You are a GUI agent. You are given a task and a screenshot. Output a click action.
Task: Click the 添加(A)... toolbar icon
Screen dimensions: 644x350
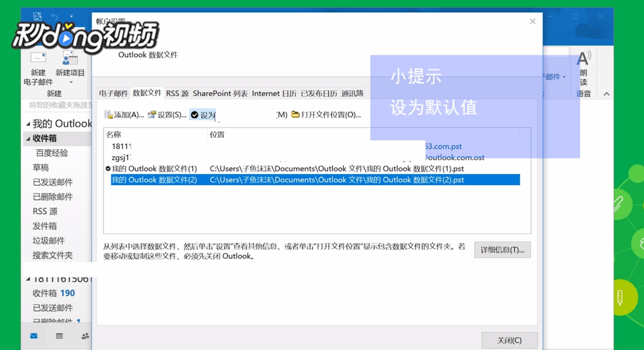pyautogui.click(x=124, y=115)
